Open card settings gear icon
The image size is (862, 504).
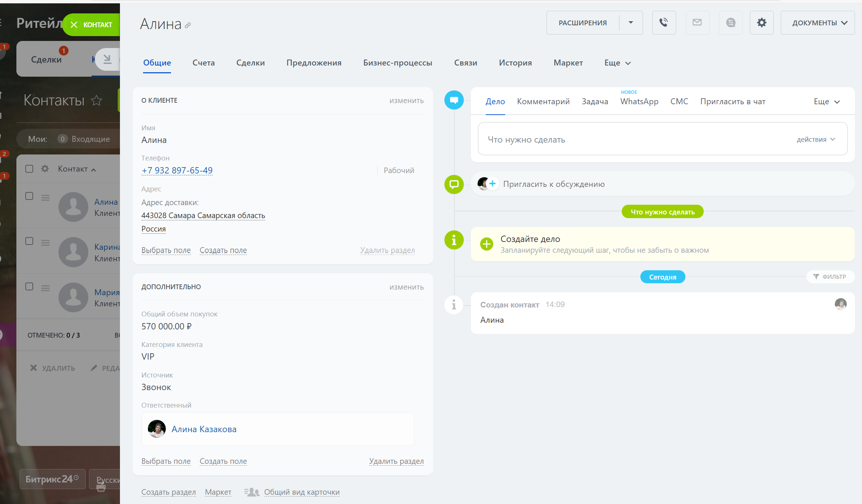point(761,23)
